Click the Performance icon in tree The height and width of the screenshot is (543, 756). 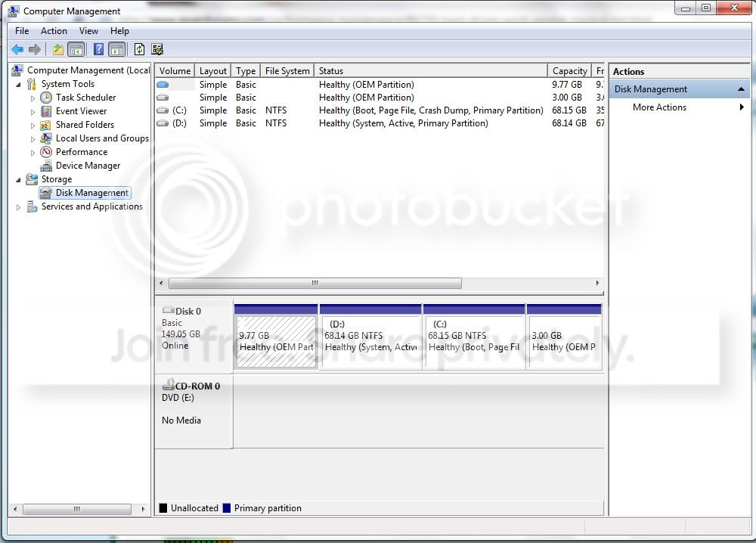(46, 152)
